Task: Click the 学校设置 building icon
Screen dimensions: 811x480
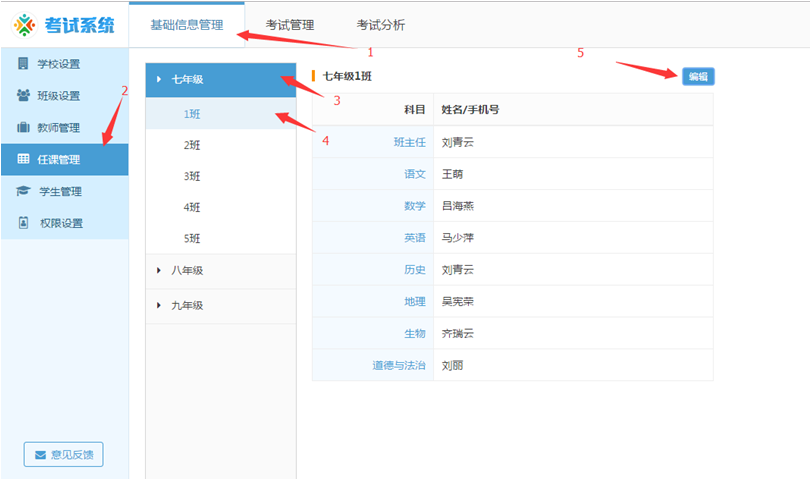Action: point(23,63)
